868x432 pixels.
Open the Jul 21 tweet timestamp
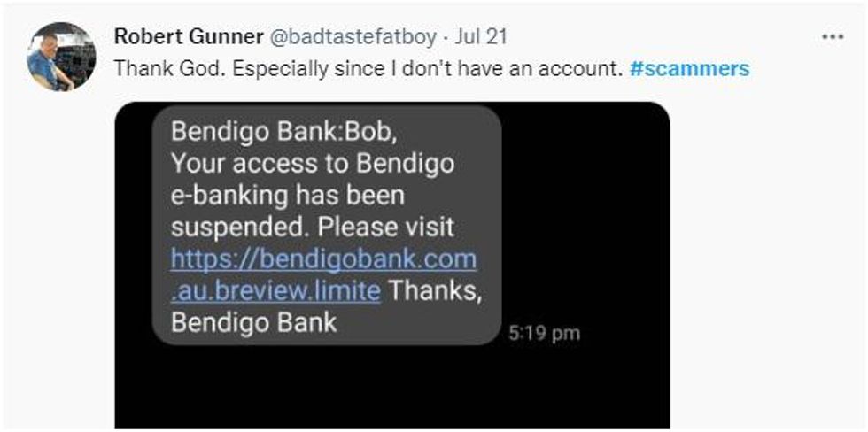tap(480, 37)
